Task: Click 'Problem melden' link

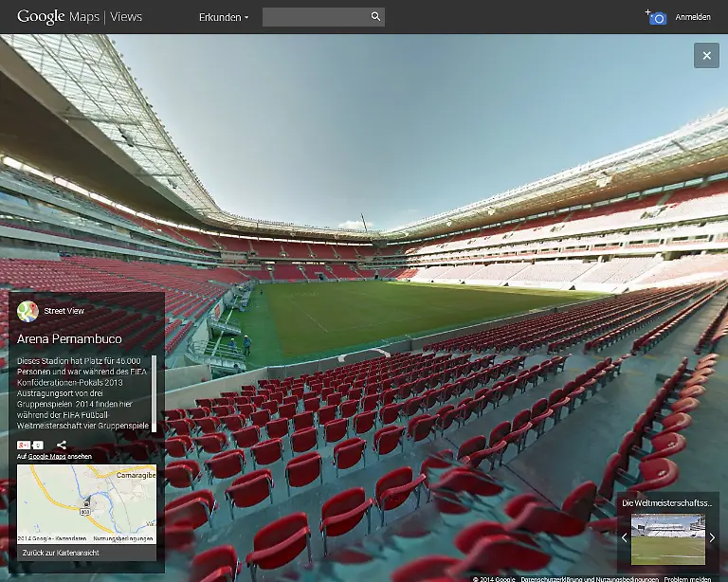Action: click(x=689, y=577)
